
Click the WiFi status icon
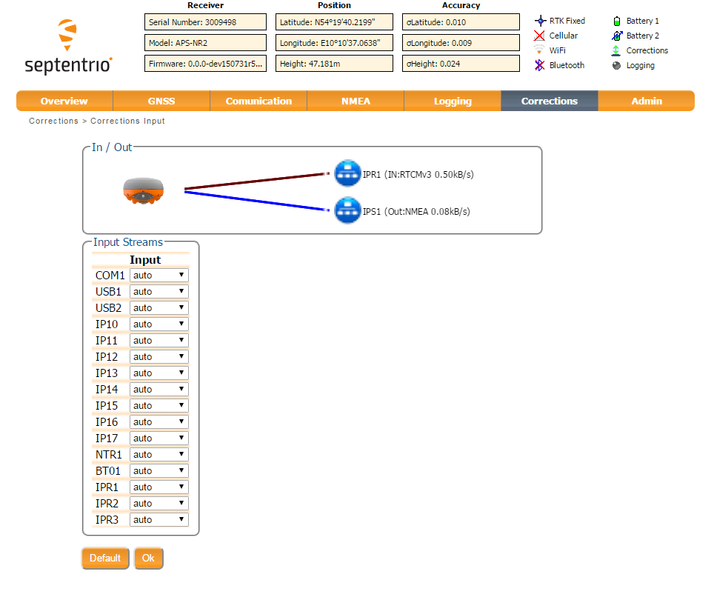point(540,50)
